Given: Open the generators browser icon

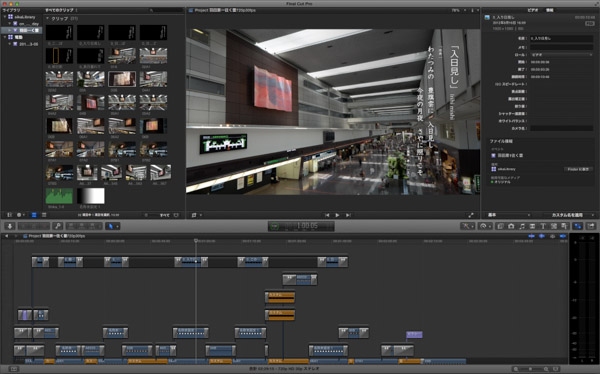Looking at the screenshot, I should [553, 226].
